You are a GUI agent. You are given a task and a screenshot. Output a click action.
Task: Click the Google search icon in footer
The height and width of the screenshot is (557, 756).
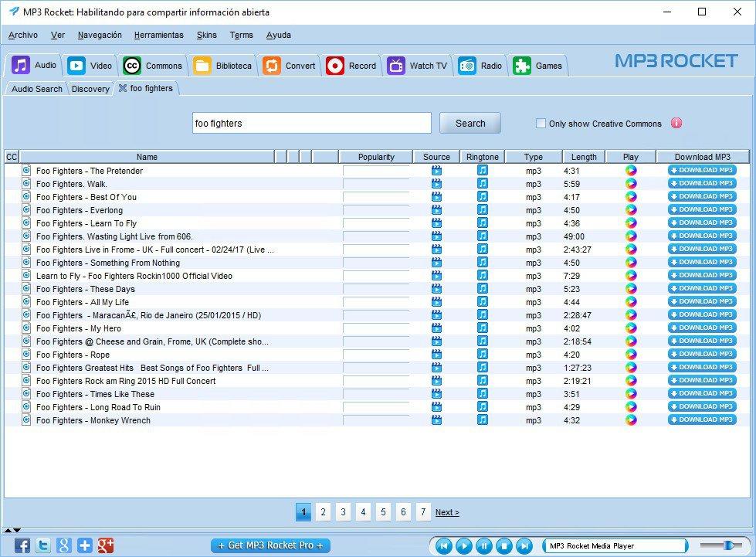pyautogui.click(x=63, y=545)
